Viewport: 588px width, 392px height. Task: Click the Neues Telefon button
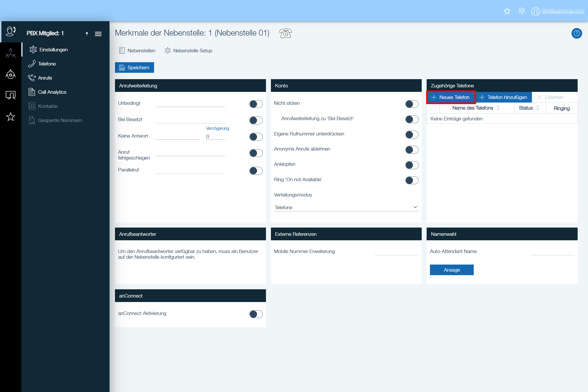point(451,97)
